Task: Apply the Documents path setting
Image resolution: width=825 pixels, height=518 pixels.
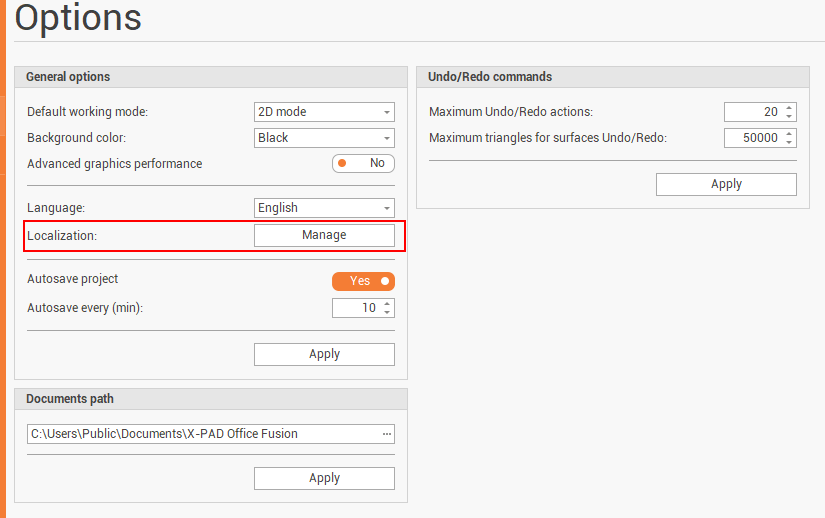Action: click(x=324, y=478)
